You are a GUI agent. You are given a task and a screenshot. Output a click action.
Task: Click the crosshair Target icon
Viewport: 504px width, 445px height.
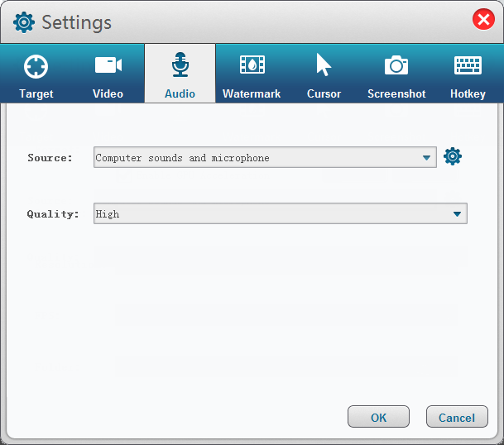36,66
